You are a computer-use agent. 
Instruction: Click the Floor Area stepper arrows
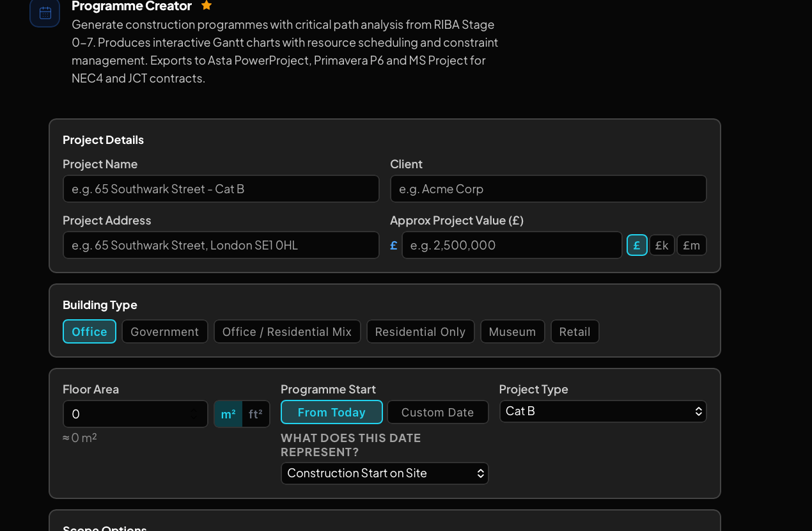(x=194, y=414)
